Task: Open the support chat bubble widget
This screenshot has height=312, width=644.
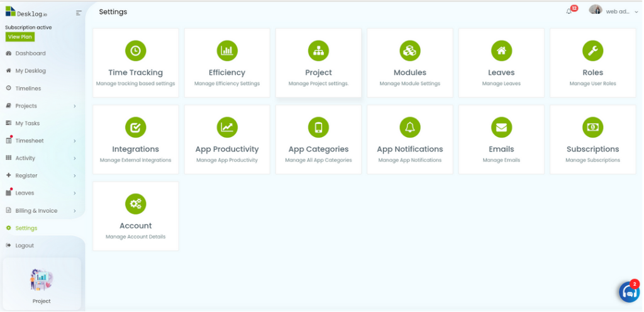Action: [630, 291]
